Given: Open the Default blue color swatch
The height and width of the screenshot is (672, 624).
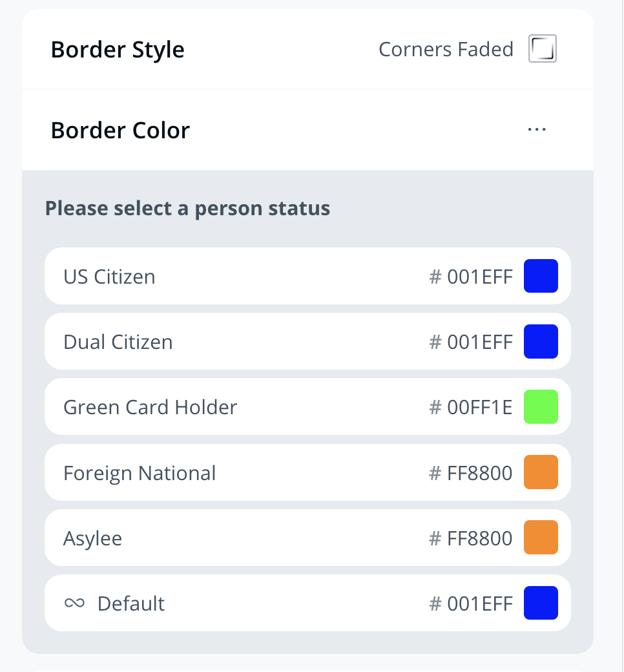Looking at the screenshot, I should tap(541, 603).
